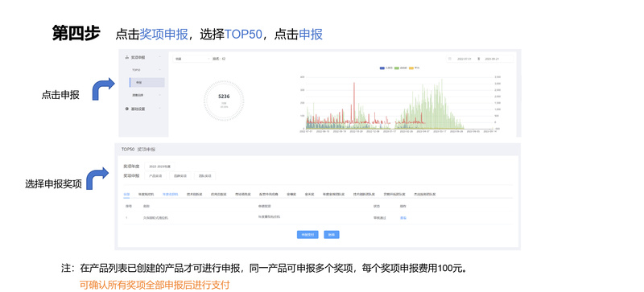Click the 序号 column header
Screen dimensions: 644x292
[x=129, y=206]
